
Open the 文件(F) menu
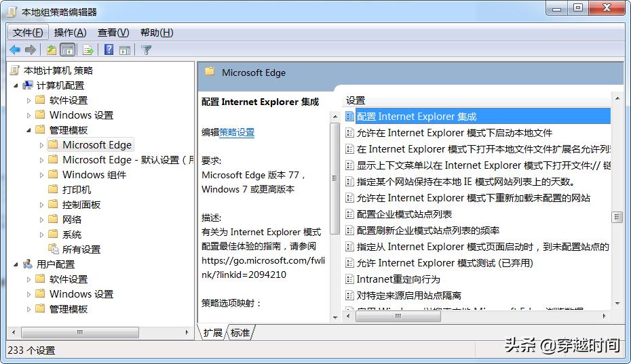coord(28,32)
